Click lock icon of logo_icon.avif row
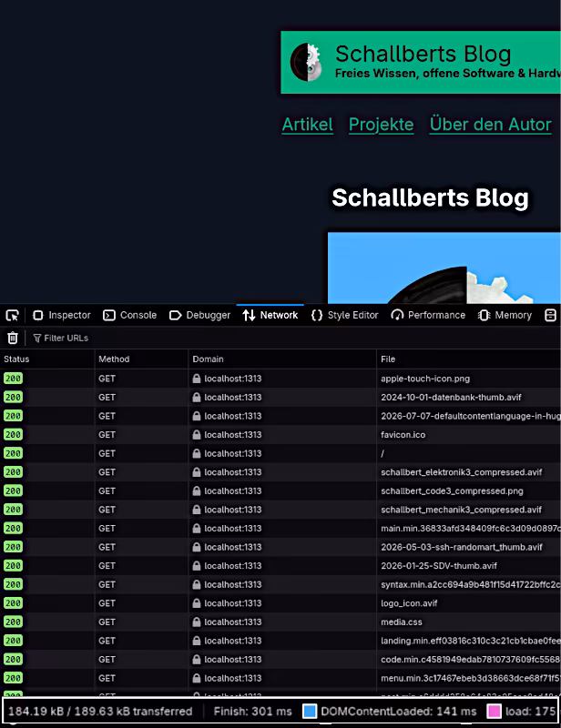Viewport: 561px width, 728px height. click(x=197, y=603)
